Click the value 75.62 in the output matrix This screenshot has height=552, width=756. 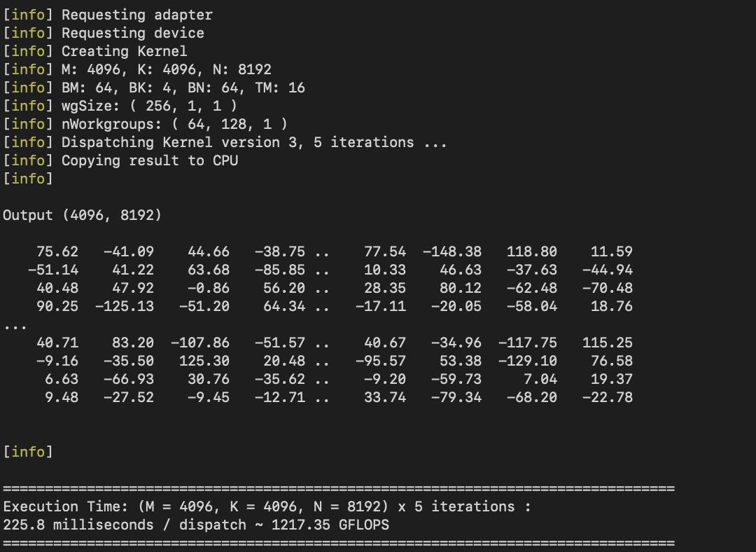pos(57,252)
